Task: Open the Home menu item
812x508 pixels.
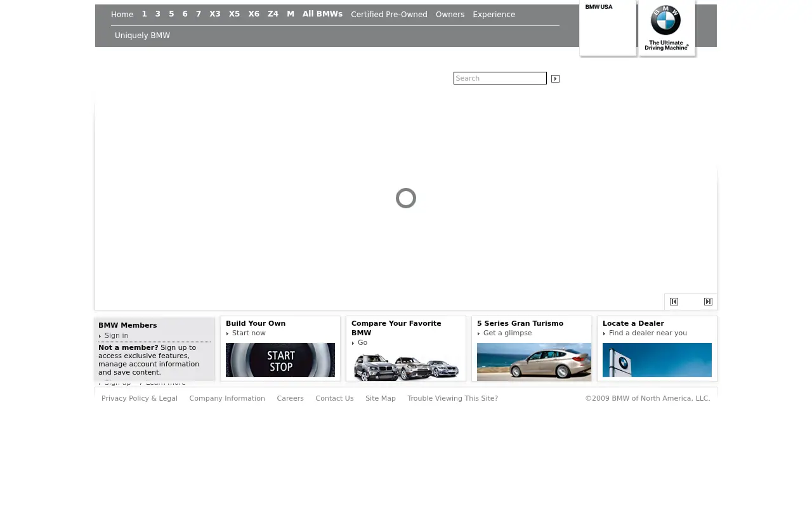Action: pyautogui.click(x=122, y=15)
